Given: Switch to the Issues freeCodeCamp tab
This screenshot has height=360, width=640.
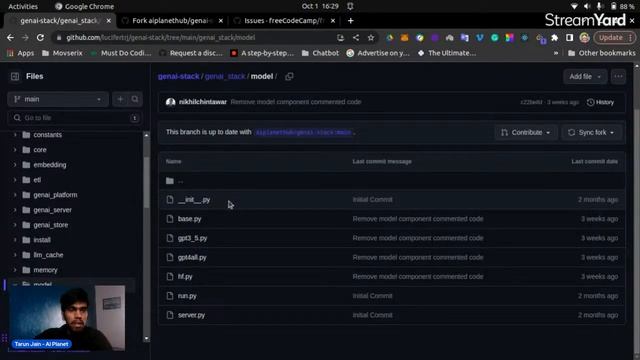Looking at the screenshot, I should coord(284,21).
